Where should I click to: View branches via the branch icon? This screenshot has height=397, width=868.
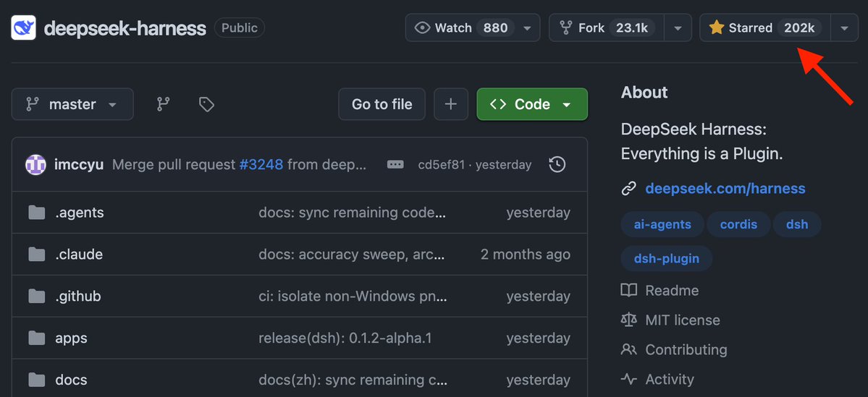click(x=163, y=104)
